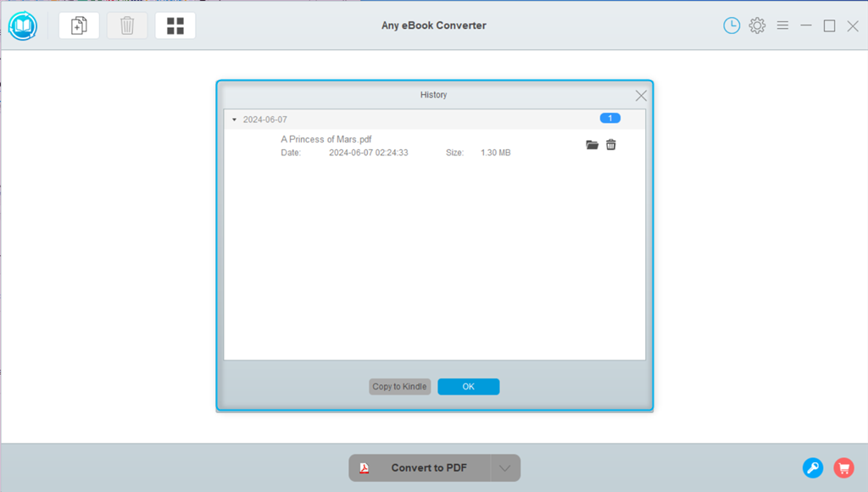Collapse the 2024-06-07 history group
Viewport: 868px width, 492px height.
[234, 120]
